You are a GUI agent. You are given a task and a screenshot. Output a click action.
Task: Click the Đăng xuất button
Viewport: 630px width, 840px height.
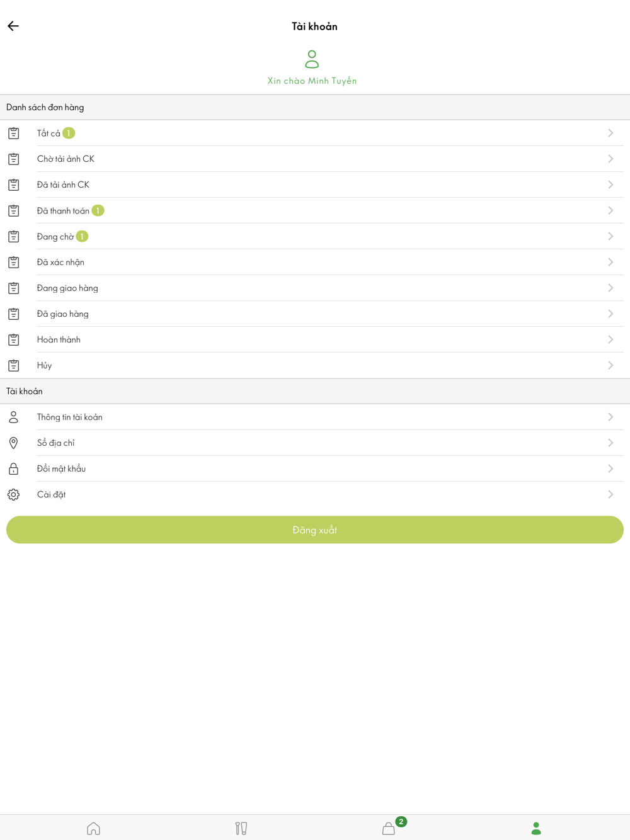315,530
